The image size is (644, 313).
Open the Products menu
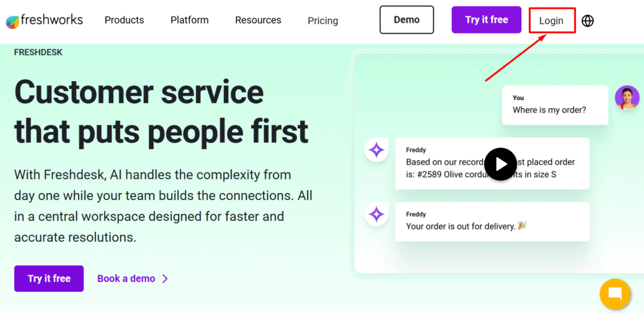tap(124, 20)
